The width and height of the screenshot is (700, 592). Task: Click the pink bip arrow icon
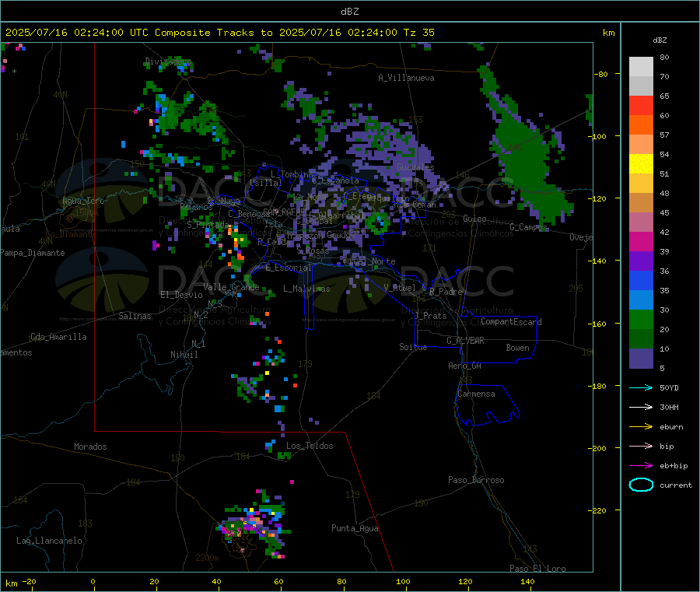[x=641, y=446]
